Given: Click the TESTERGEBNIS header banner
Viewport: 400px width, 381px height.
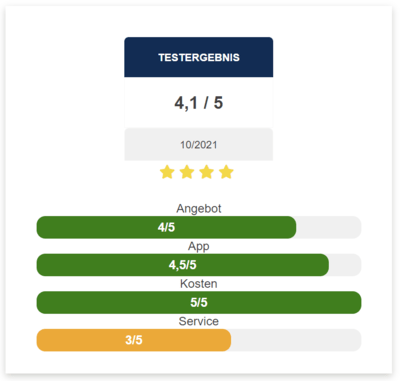Looking at the screenshot, I should (x=199, y=57).
